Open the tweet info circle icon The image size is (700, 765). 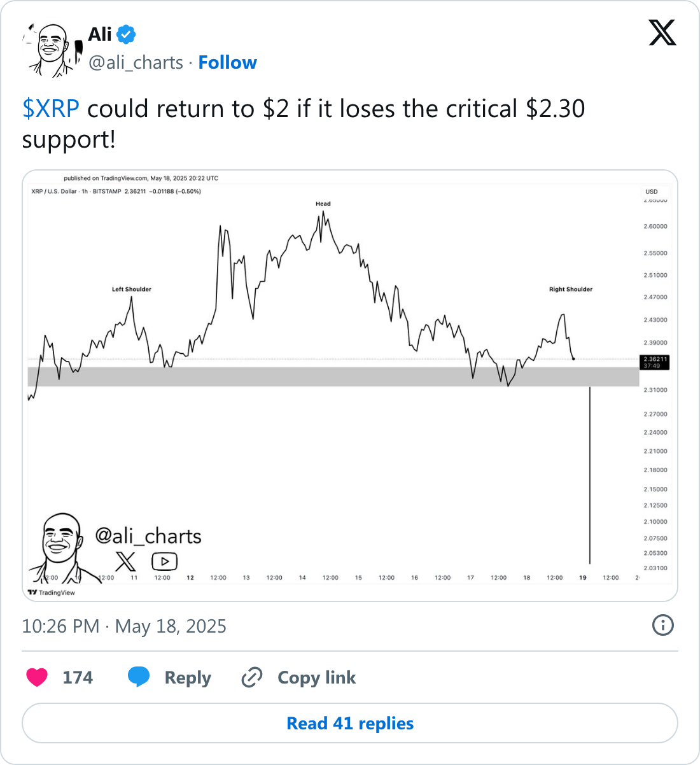[x=663, y=625]
